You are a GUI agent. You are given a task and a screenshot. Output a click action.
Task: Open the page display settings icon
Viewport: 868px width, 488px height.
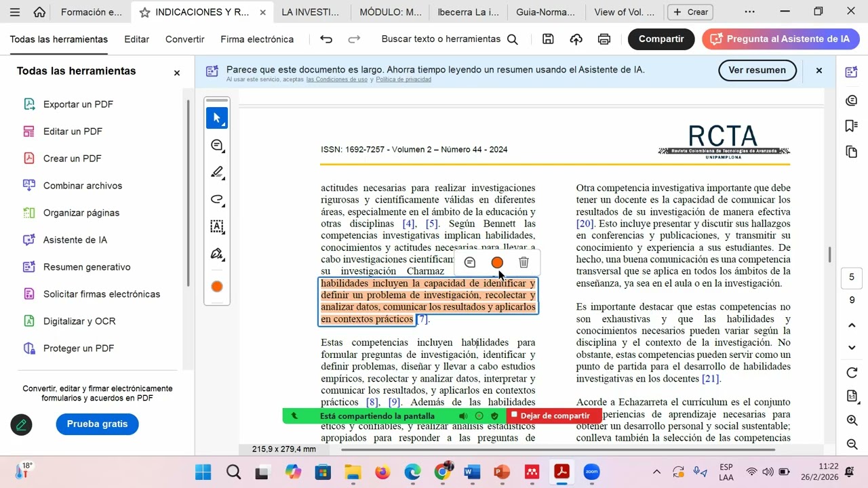pyautogui.click(x=852, y=396)
